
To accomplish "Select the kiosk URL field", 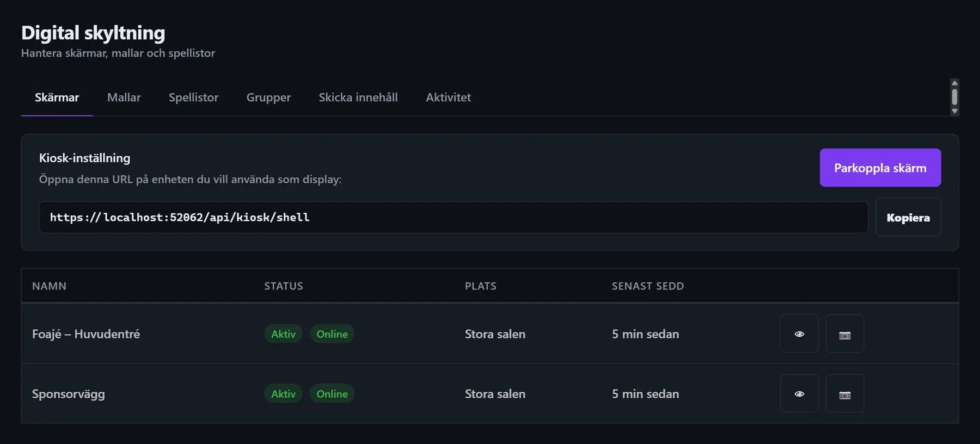I will tap(454, 217).
